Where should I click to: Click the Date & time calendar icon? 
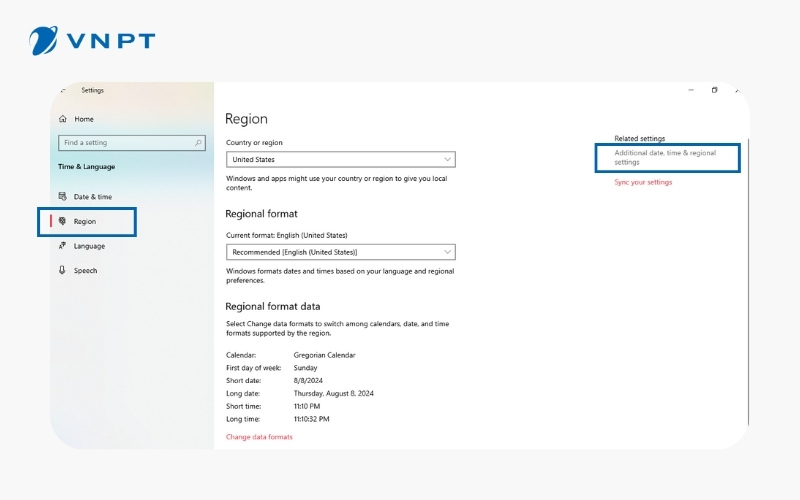pyautogui.click(x=63, y=197)
